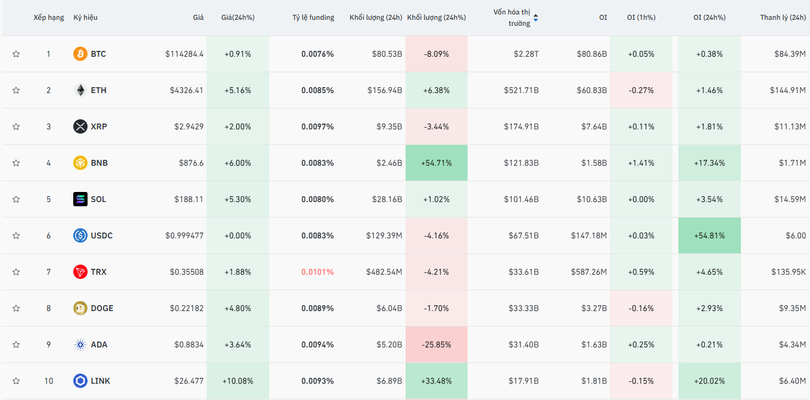Toggle the favorite star for ADA

(16, 345)
